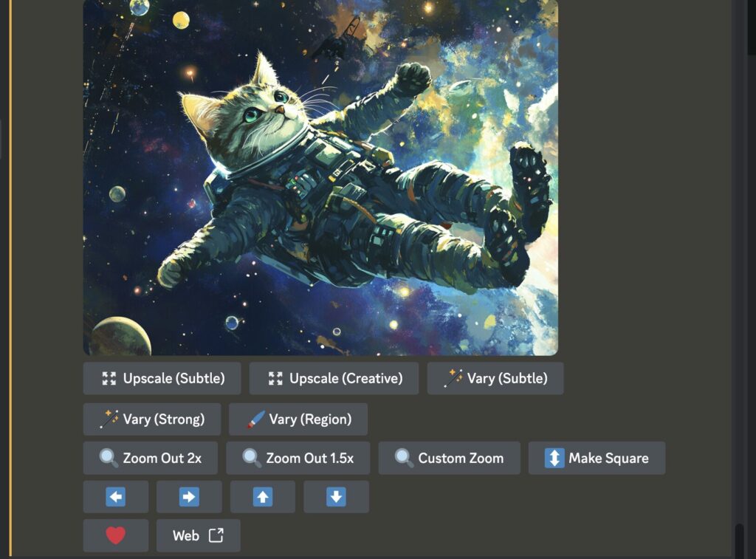
Task: Select the paintbrush icon on Vary (Region)
Action: [255, 419]
